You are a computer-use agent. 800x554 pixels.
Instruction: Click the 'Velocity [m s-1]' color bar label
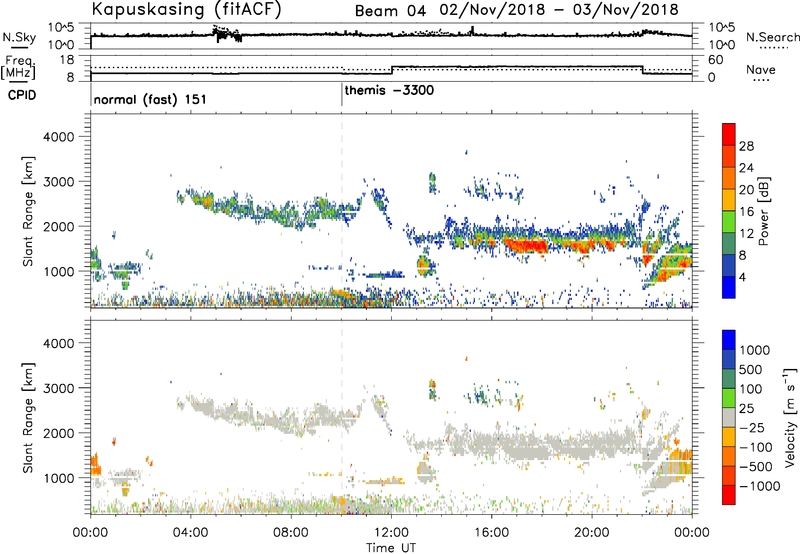(790, 417)
